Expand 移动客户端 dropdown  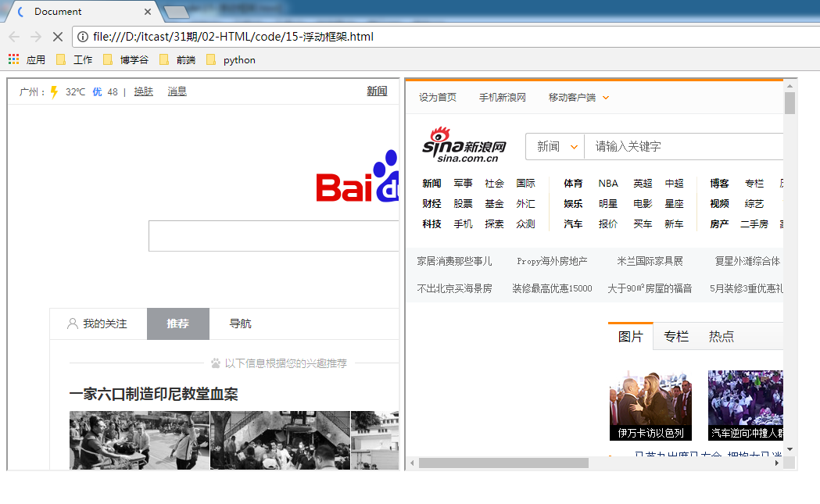coord(578,97)
